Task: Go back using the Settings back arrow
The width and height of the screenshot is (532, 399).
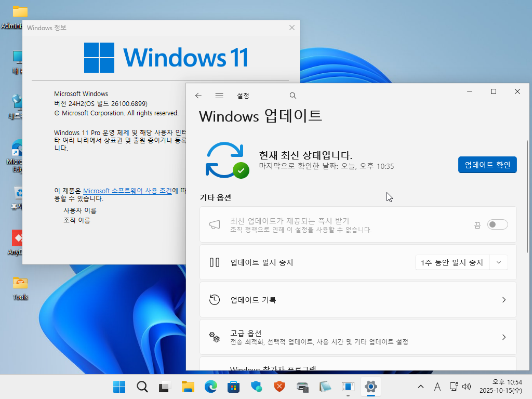Action: point(198,96)
